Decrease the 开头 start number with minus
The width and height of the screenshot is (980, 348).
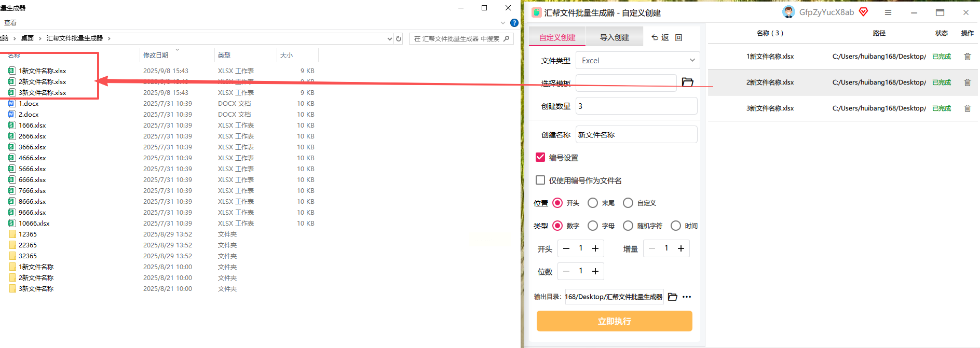click(566, 248)
